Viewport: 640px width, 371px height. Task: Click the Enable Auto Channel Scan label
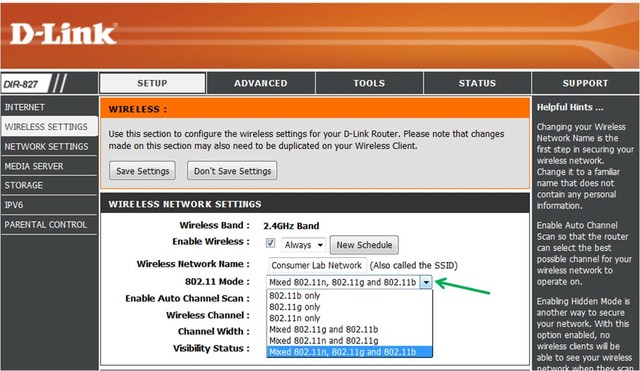[x=187, y=298]
